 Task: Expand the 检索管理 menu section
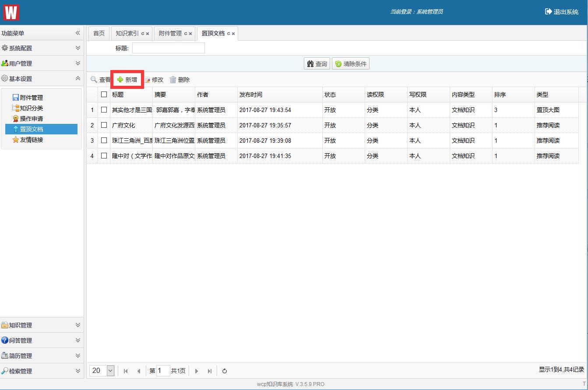[x=77, y=371]
